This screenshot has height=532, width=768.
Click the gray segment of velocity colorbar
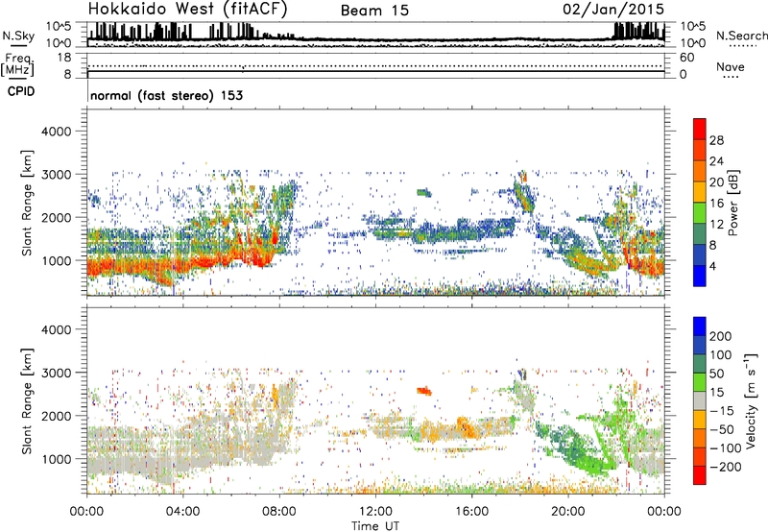700,400
